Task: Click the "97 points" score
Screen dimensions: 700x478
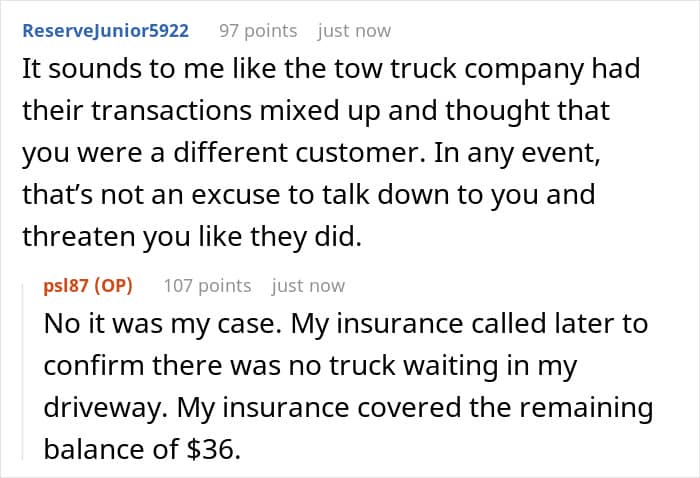Action: 258,30
